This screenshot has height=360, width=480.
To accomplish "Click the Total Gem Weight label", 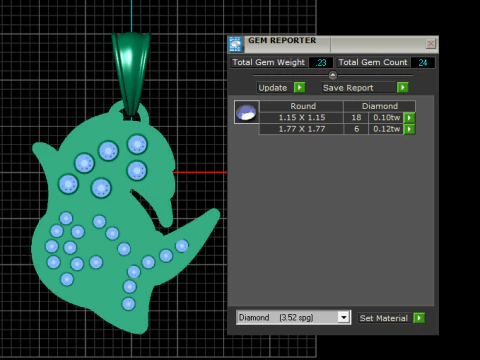I will [x=268, y=62].
